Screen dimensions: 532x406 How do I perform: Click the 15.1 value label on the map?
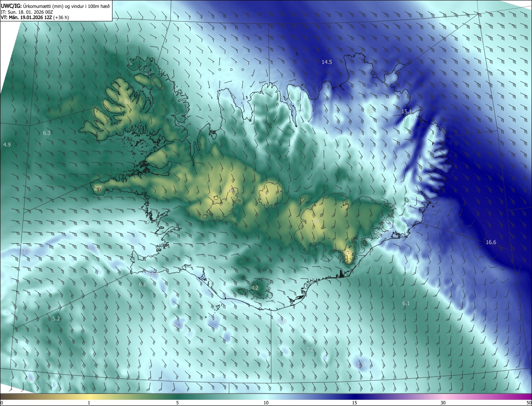coord(406,111)
